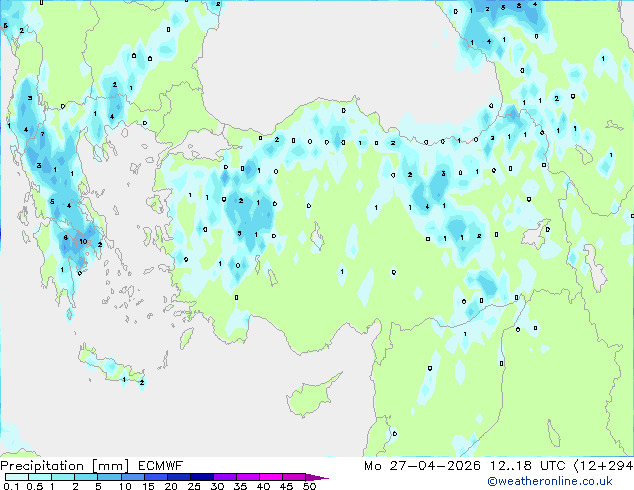The height and width of the screenshot is (490, 634).
Task: Pick the 5–10 mm legend swatch
Action: coord(109,477)
